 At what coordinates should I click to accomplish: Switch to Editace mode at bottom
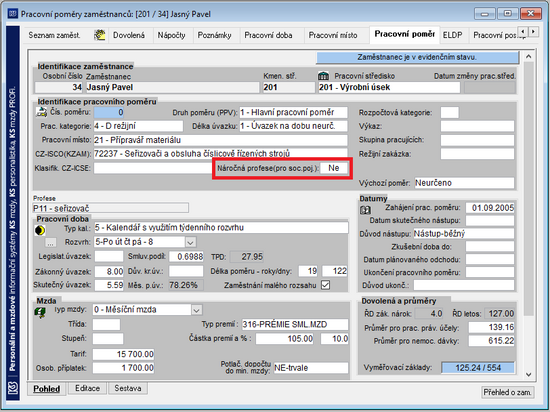[87, 388]
